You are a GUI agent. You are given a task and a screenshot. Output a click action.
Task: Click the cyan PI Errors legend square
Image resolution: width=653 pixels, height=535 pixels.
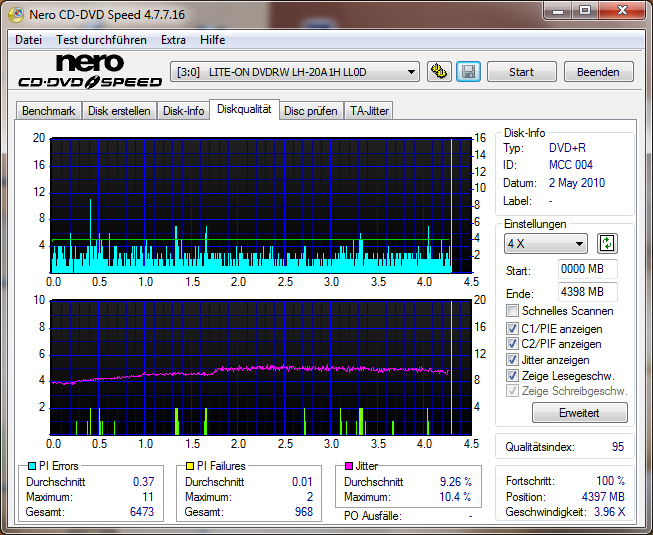pyautogui.click(x=32, y=466)
